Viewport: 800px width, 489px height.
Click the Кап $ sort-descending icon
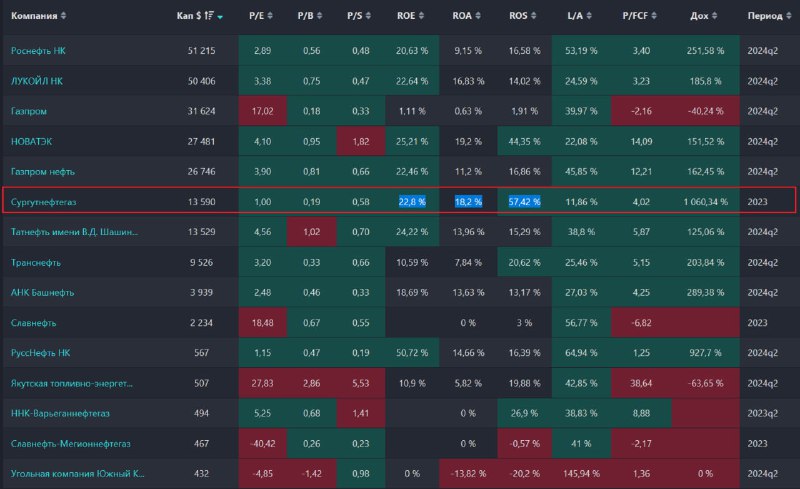tap(209, 16)
